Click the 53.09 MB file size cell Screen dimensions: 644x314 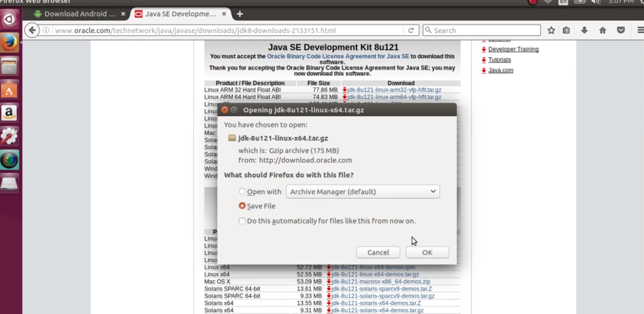[309, 282]
